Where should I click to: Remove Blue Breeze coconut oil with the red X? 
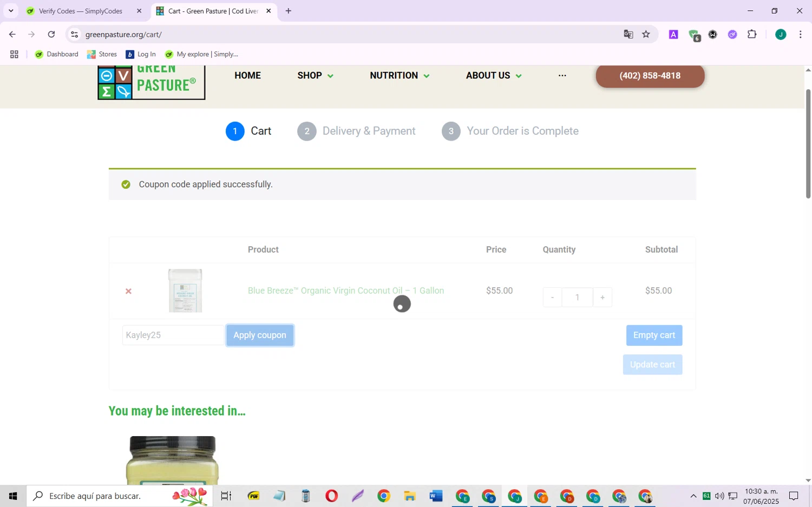(128, 291)
